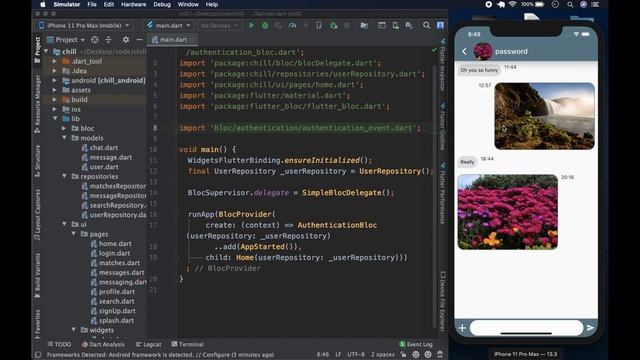The height and width of the screenshot is (360, 640).
Task: Expand the .dart_tool folder
Action: (x=54, y=61)
